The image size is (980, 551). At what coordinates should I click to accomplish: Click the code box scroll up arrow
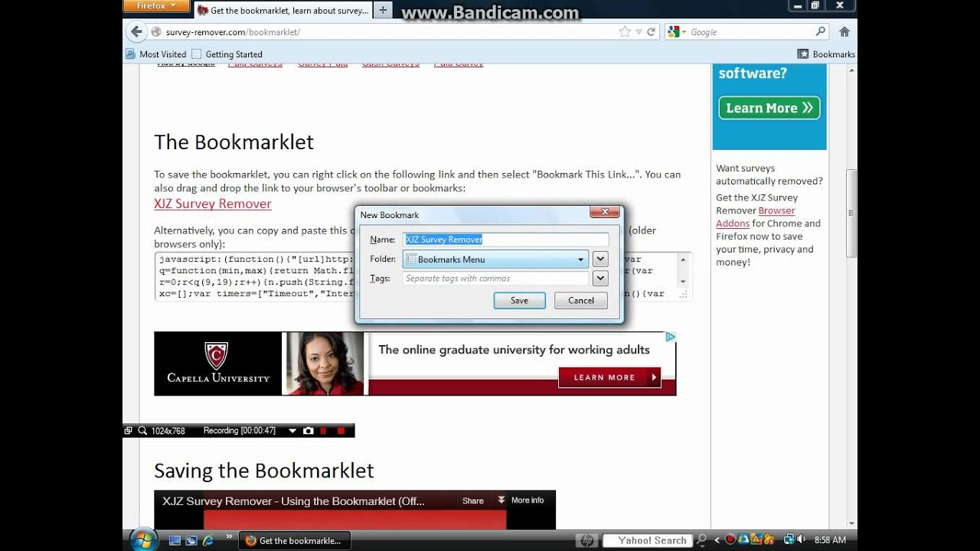(684, 260)
